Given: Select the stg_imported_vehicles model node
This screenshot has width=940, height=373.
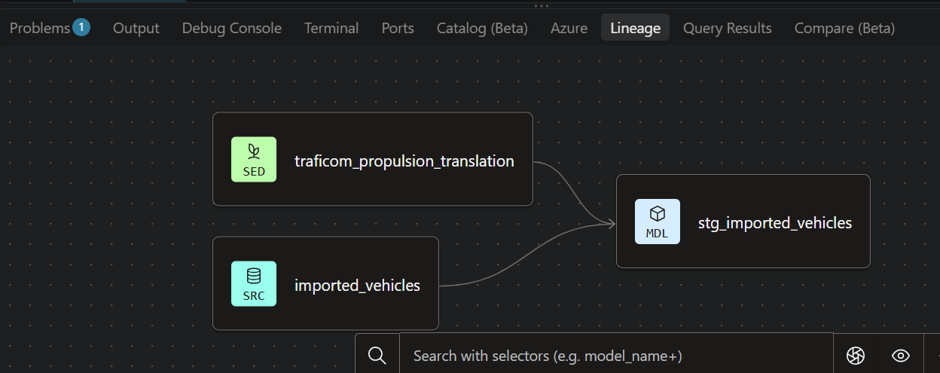Looking at the screenshot, I should pos(743,221).
